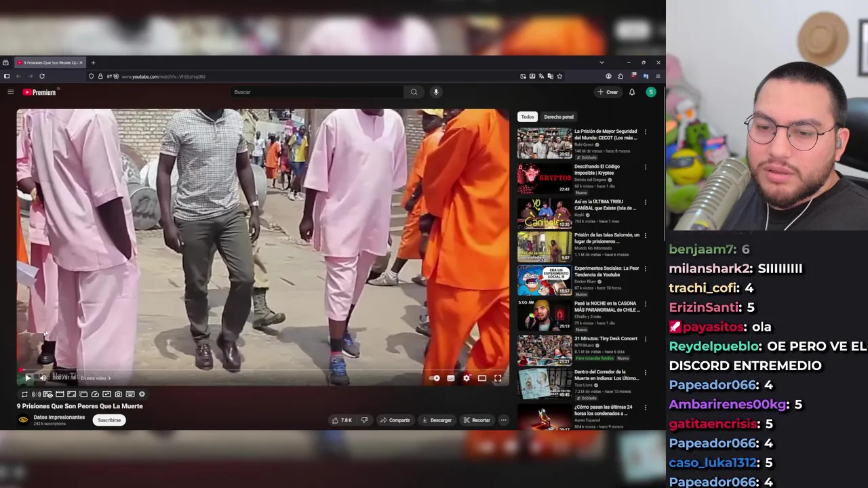
Task: Click the Datos Impresionantes channel avatar
Action: [23, 420]
